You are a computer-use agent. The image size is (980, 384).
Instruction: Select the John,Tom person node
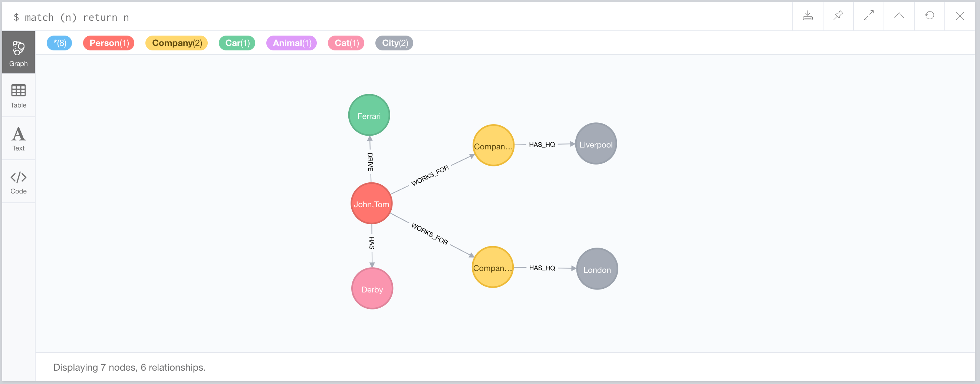[x=371, y=204]
